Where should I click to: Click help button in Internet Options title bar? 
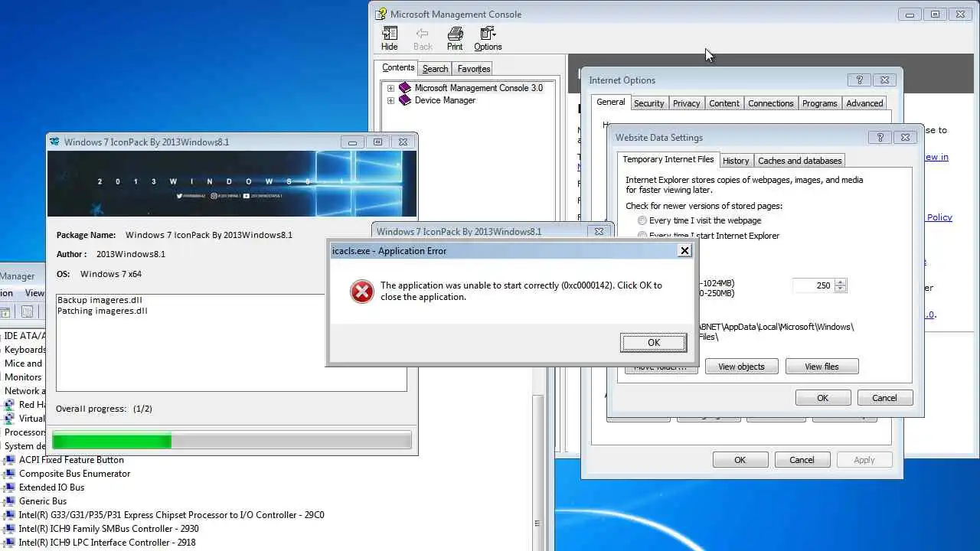859,80
